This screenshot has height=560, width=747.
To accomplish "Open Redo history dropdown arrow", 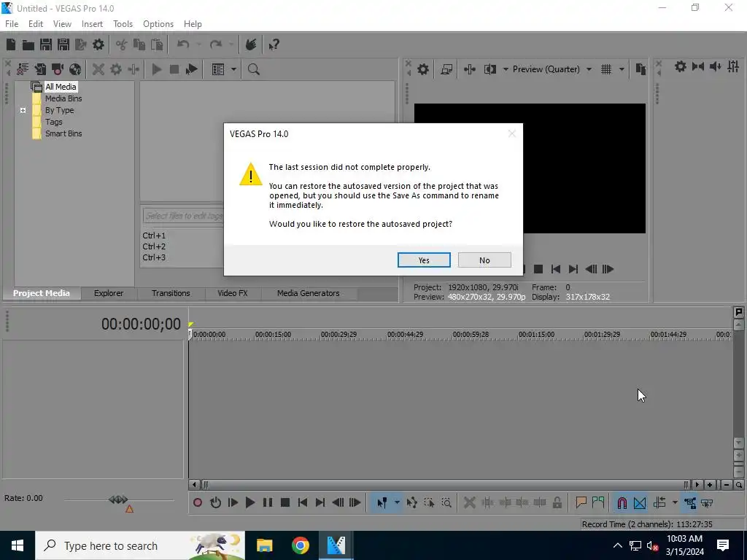I will (x=231, y=44).
